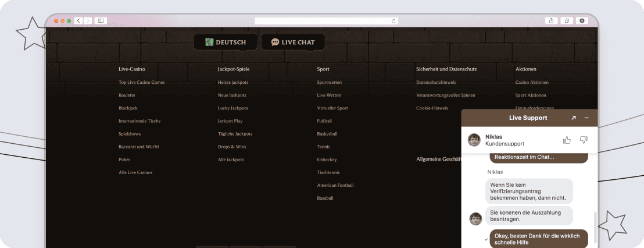
Task: Open Verantwortungsvolles Spielen link
Action: tap(446, 95)
